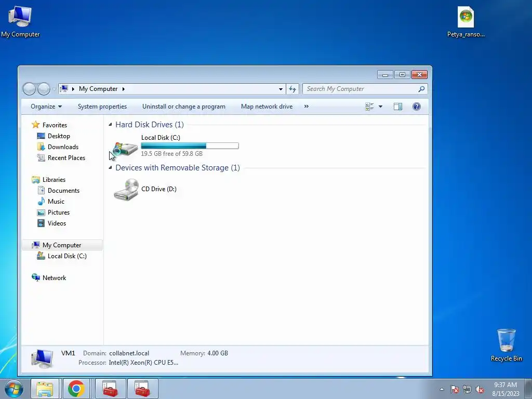Minimize the My Computer window

(385, 74)
